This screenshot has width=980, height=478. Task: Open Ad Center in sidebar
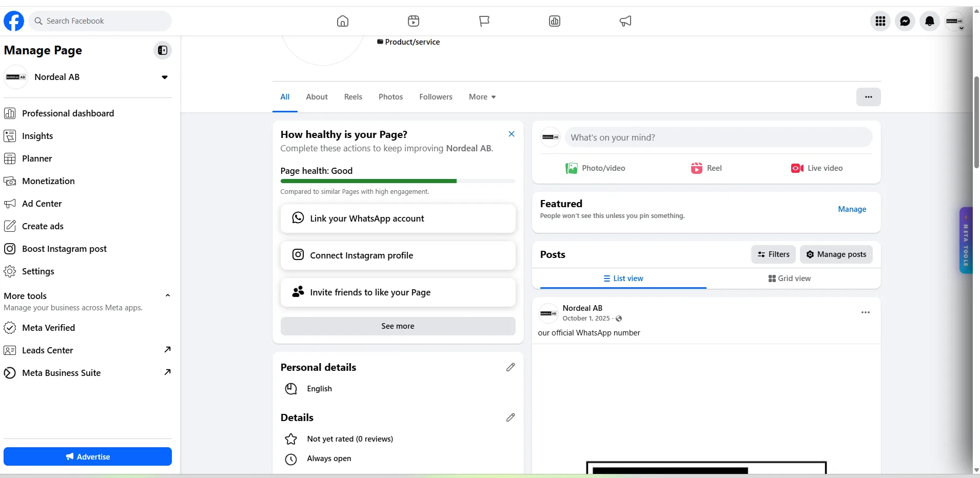88,204
